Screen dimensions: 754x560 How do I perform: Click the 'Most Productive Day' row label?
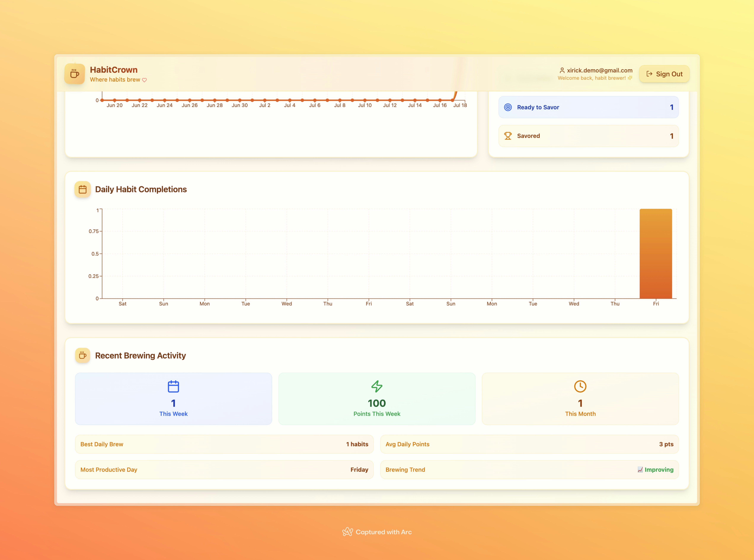coord(109,470)
